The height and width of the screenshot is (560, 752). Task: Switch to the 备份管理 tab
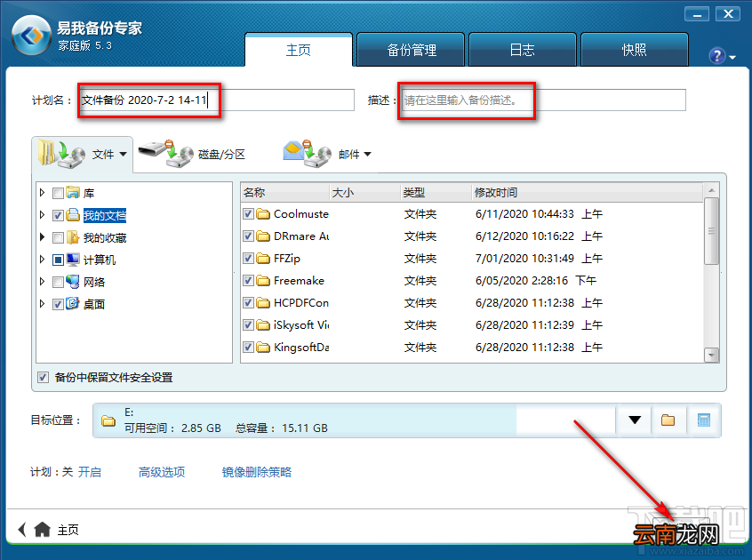(411, 50)
